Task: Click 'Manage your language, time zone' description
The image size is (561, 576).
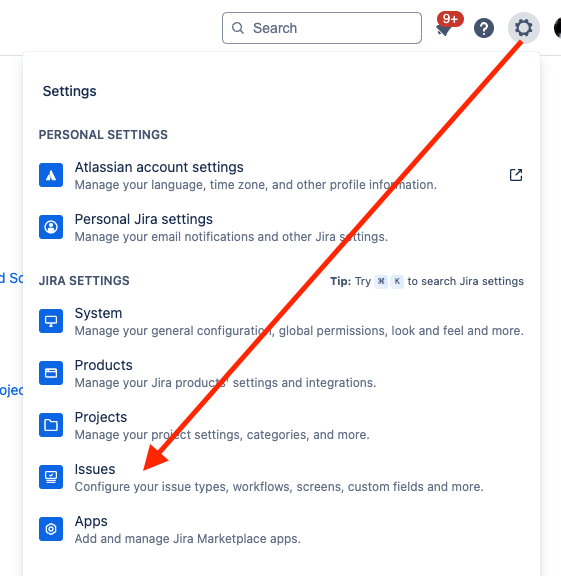Action: click(x=256, y=185)
